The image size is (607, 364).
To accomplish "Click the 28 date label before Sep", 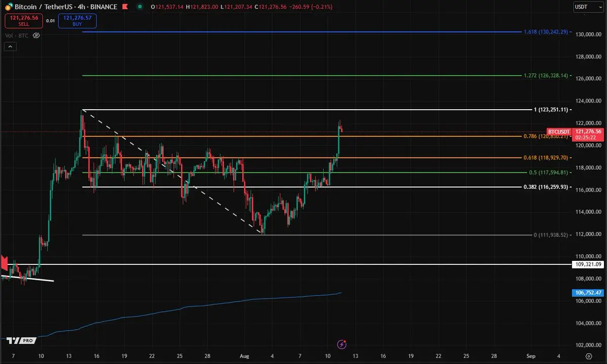I will 494,356.
